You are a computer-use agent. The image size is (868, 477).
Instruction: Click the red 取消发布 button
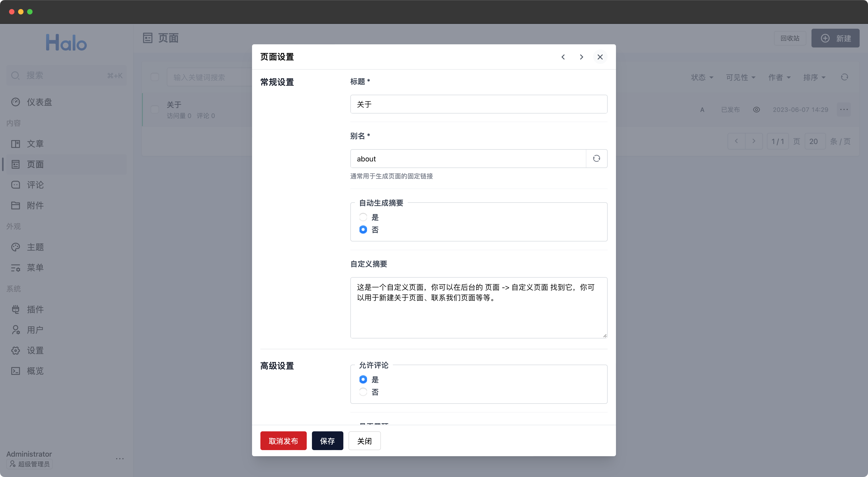pyautogui.click(x=283, y=441)
